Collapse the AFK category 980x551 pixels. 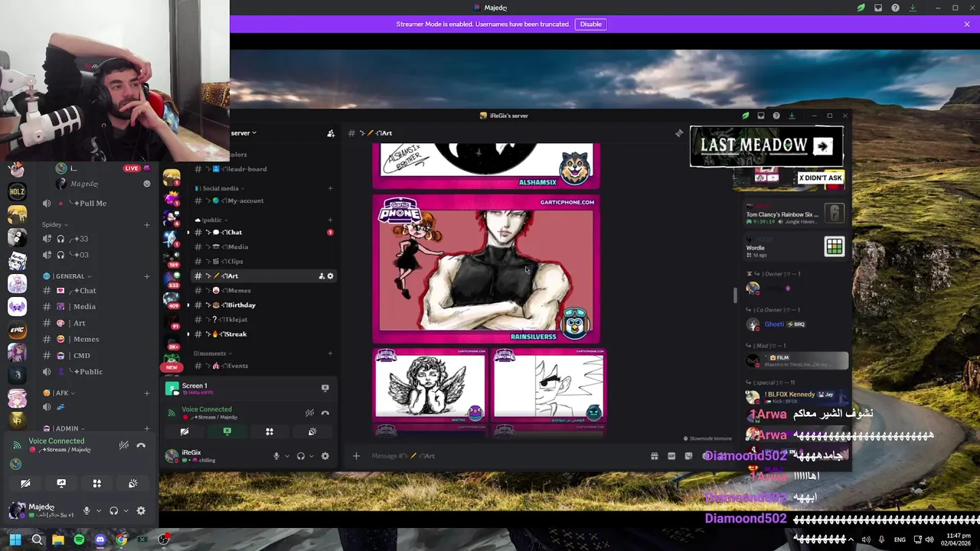pyautogui.click(x=60, y=393)
